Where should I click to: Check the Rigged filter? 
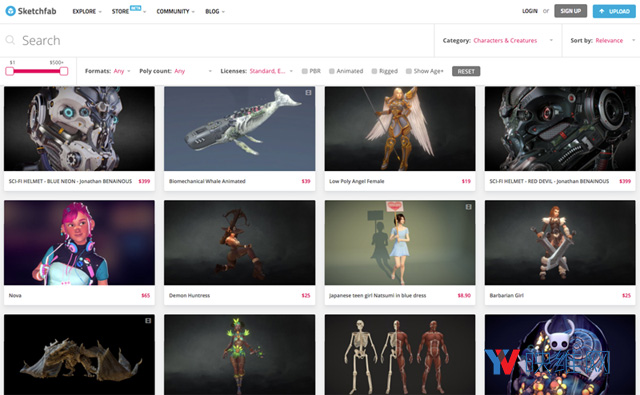coord(374,71)
